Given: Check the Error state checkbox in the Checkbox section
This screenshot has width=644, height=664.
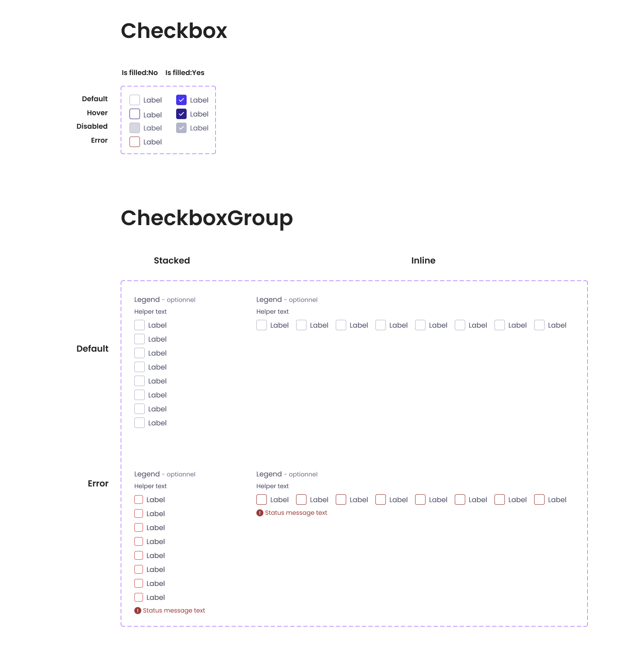Looking at the screenshot, I should 135,142.
